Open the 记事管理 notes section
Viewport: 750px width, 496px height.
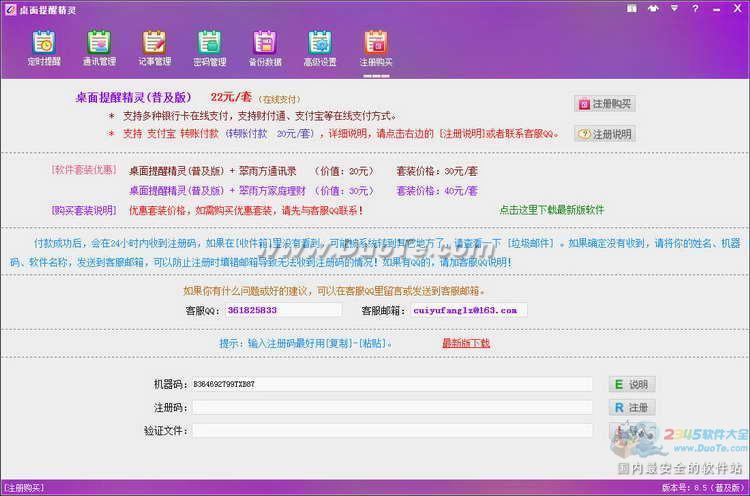coord(154,48)
